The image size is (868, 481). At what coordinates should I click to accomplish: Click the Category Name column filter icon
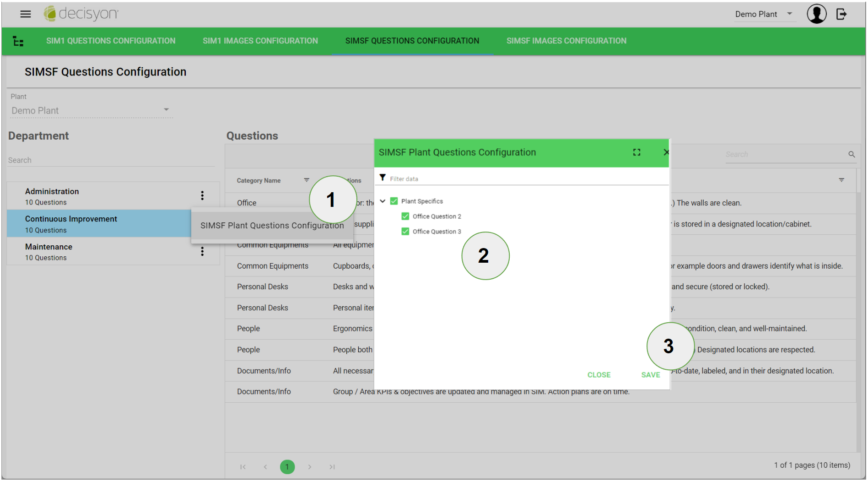[x=307, y=180]
